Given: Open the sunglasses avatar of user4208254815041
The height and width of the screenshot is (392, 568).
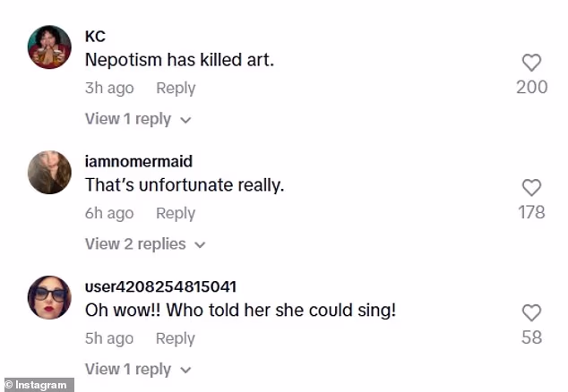Looking at the screenshot, I should pos(49,298).
